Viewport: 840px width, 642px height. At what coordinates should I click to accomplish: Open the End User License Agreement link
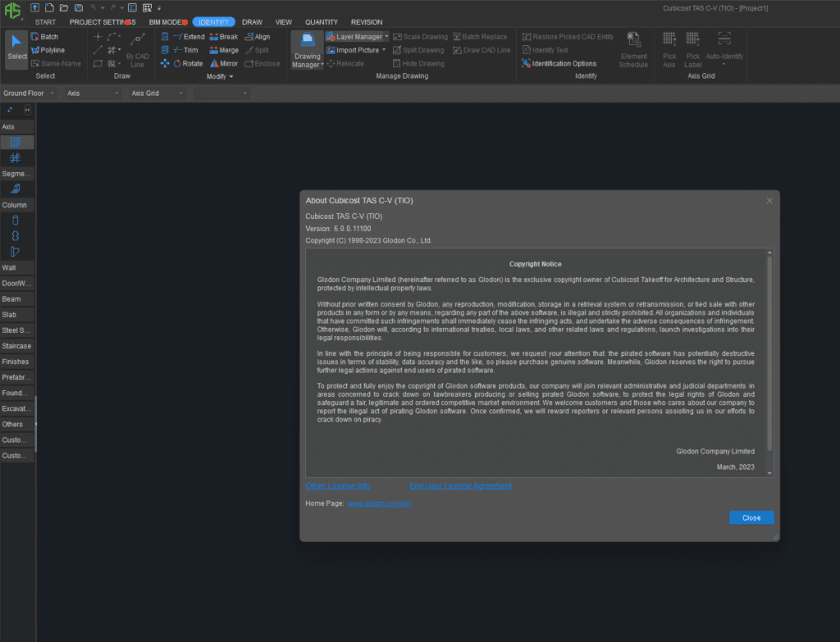(460, 486)
